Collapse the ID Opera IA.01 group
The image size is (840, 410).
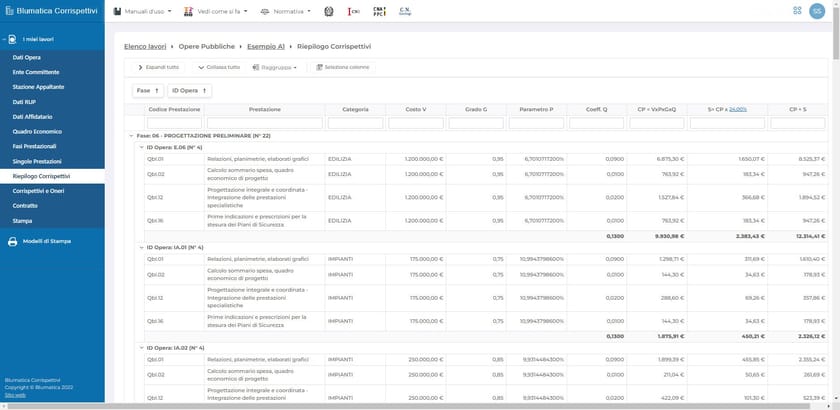click(139, 246)
